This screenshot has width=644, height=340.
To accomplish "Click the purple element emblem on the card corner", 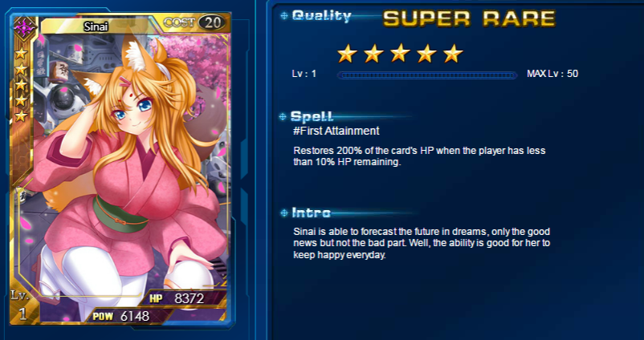I will click(25, 27).
